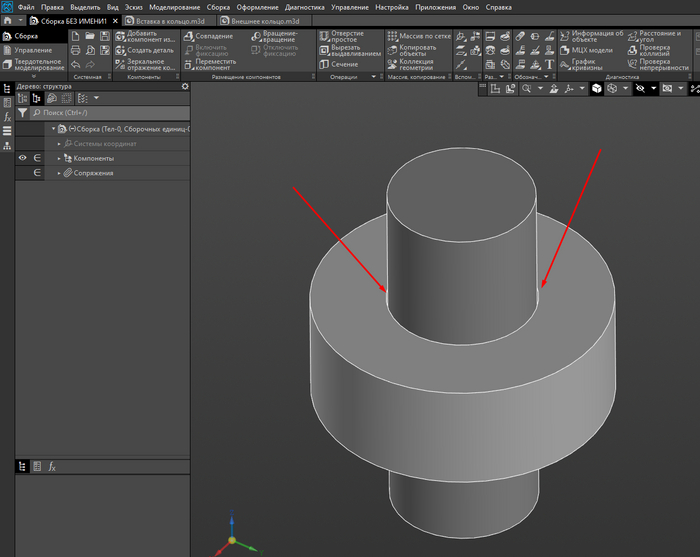Click the Undo arrow icon
700x557 pixels.
tap(75, 65)
